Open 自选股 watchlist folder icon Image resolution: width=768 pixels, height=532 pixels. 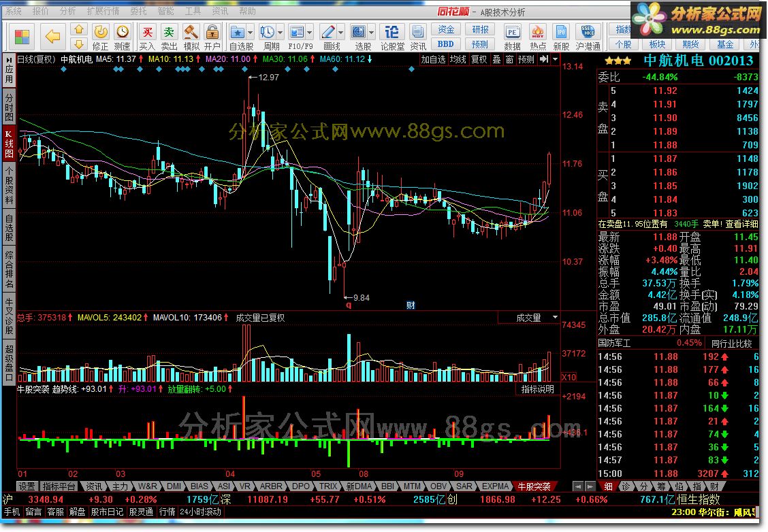click(238, 32)
